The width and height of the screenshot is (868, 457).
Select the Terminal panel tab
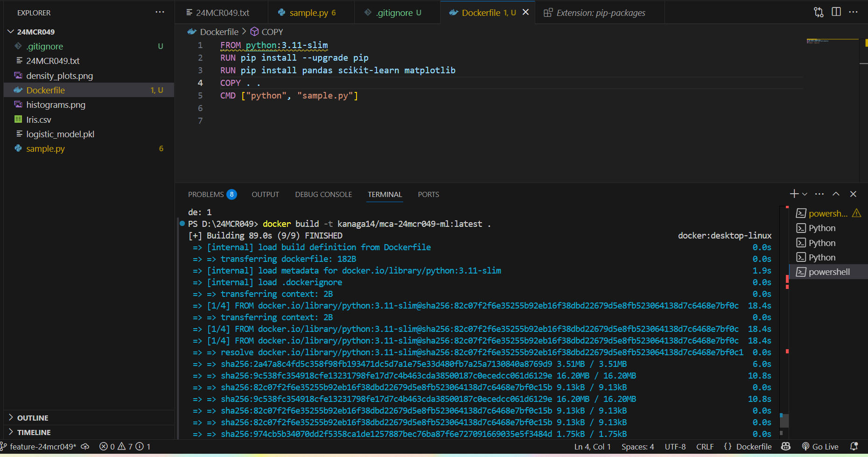(x=385, y=194)
